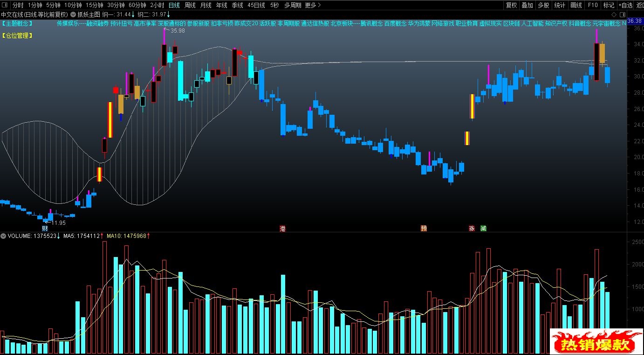The image size is (644, 355).
Task: Switch to 周线 weekly chart
Action: point(190,5)
